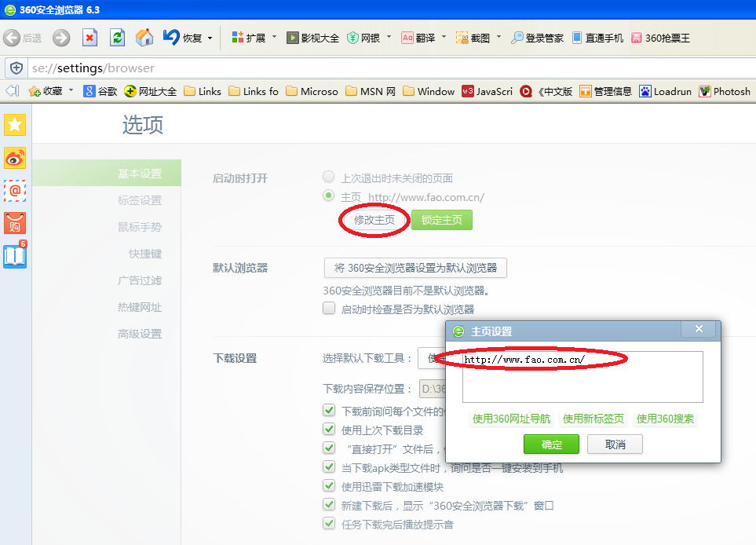
Task: Click the homepage URL text box in dialog
Action: [x=583, y=377]
